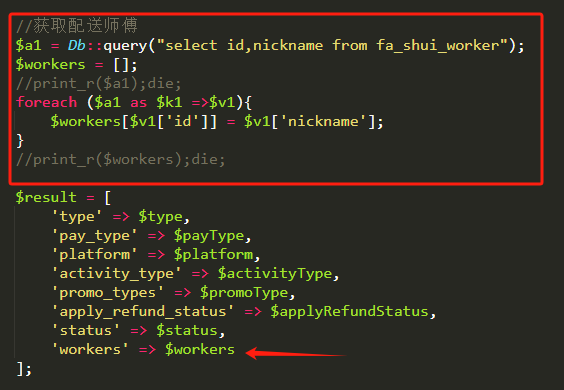Image resolution: width=564 pixels, height=390 pixels.
Task: Click the $workers empty array declaration
Action: tap(76, 65)
